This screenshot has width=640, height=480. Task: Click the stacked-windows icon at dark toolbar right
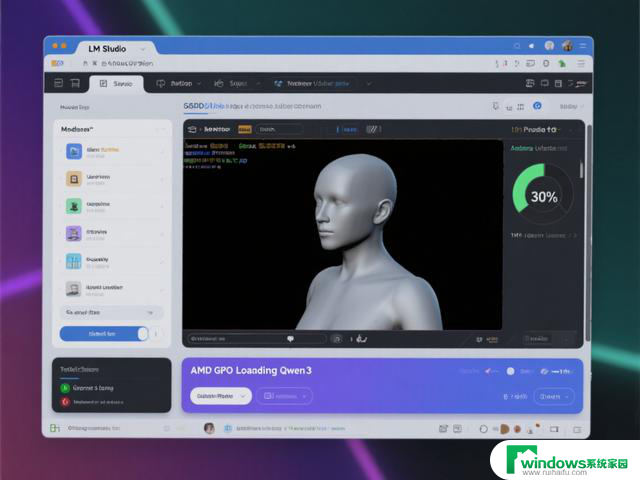530,83
